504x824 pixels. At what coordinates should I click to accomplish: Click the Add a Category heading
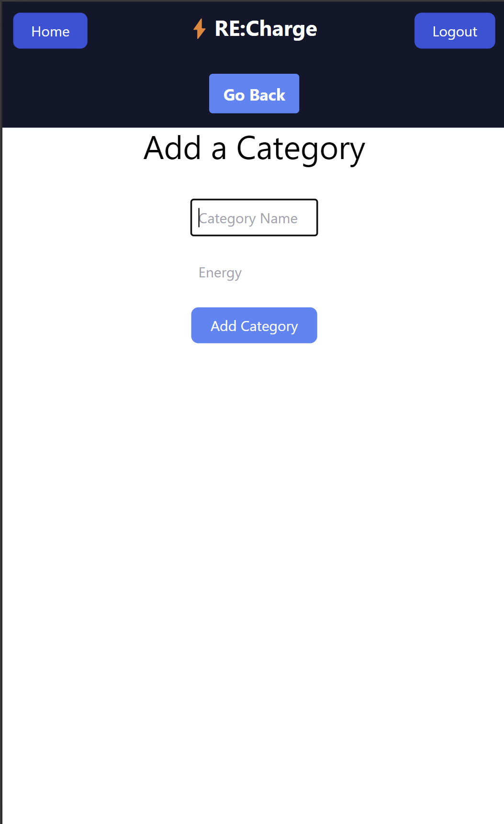pos(254,149)
